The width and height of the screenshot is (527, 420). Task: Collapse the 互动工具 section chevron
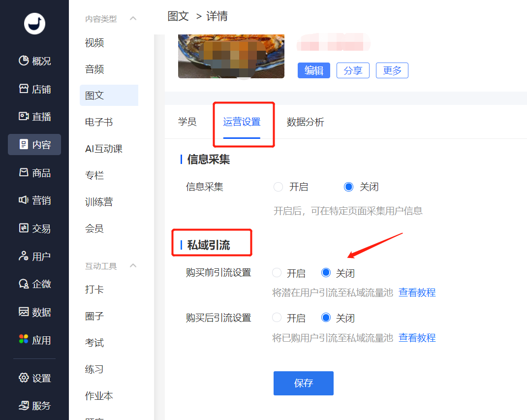tap(133, 266)
